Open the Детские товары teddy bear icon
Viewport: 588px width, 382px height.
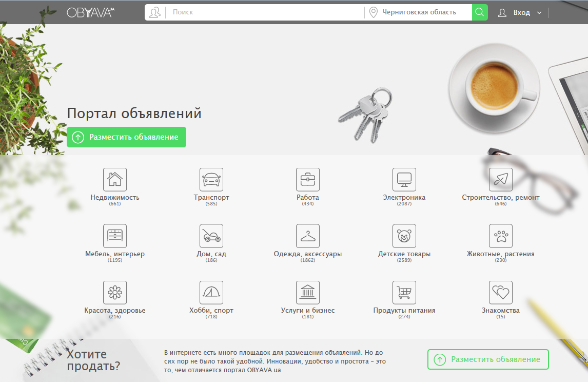click(404, 236)
